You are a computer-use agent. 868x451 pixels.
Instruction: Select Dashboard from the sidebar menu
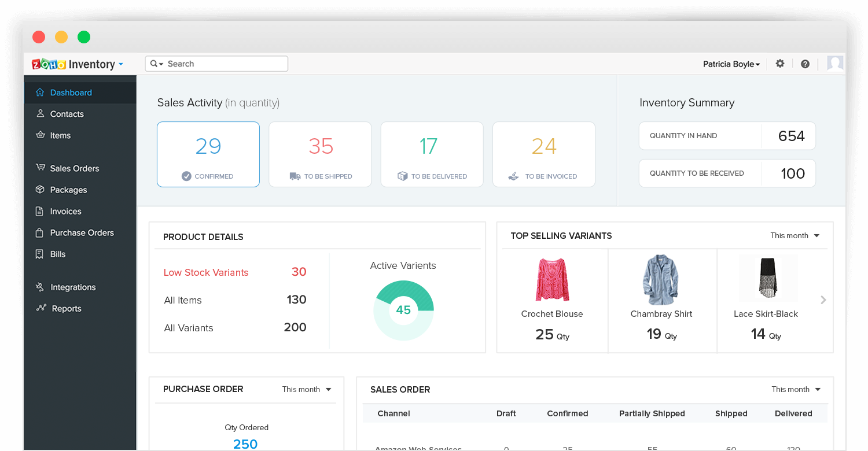71,92
